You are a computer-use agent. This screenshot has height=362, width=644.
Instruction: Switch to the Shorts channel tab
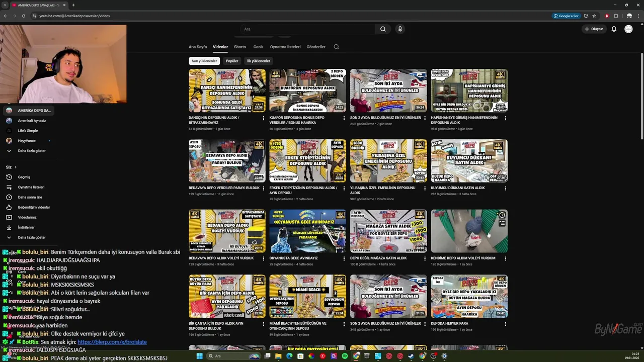tap(240, 47)
